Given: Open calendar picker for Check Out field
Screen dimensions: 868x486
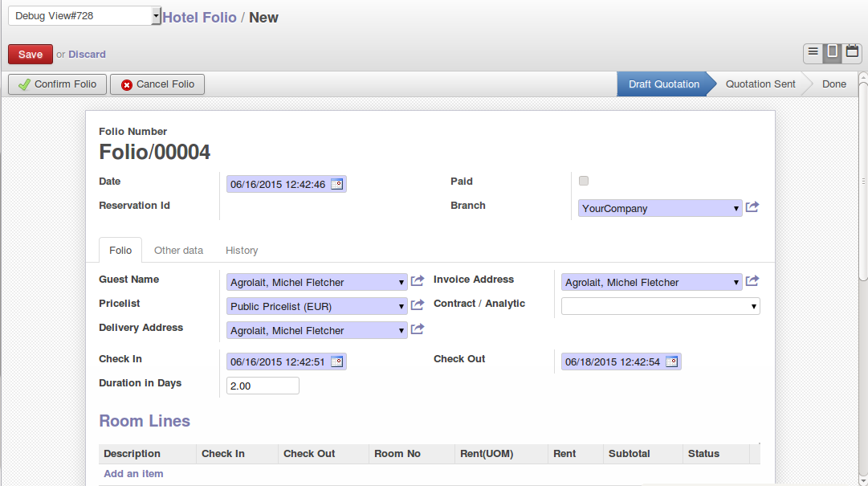Looking at the screenshot, I should point(671,362).
